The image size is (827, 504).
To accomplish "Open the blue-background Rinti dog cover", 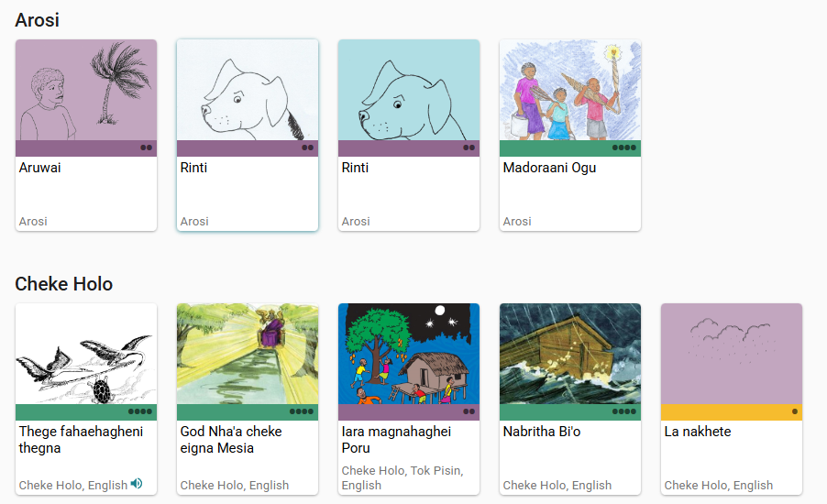I will tap(409, 90).
